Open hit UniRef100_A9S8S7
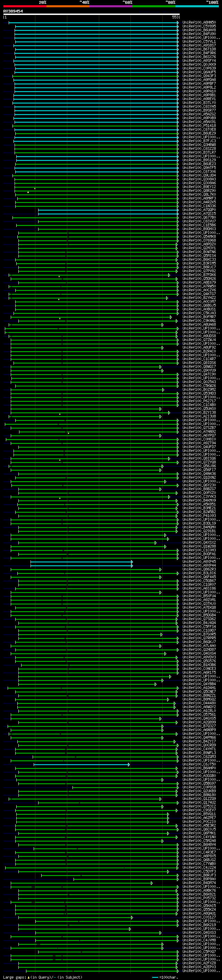 coord(199,45)
